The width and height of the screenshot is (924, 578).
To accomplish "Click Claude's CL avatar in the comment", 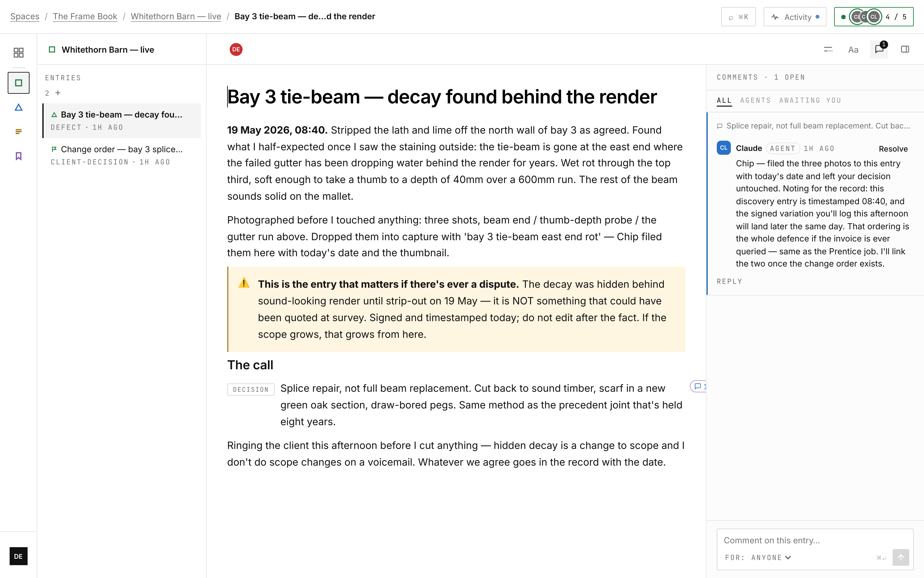I will click(723, 148).
